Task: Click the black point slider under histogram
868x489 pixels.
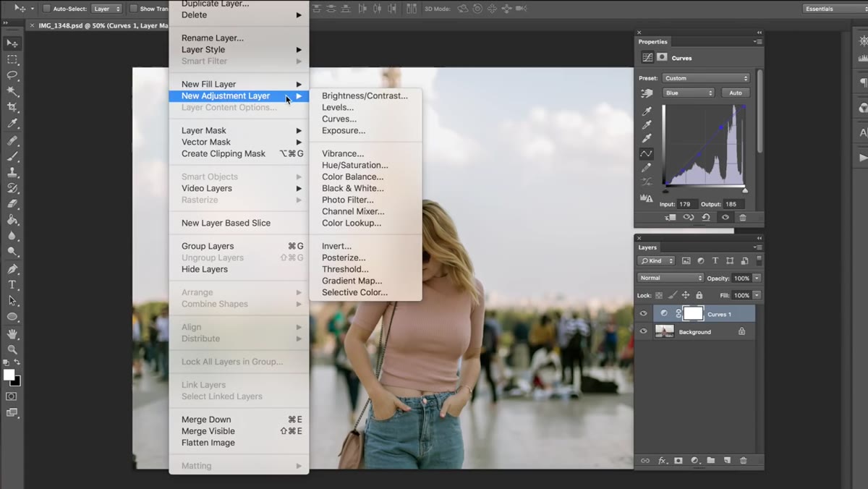Action: 665,191
